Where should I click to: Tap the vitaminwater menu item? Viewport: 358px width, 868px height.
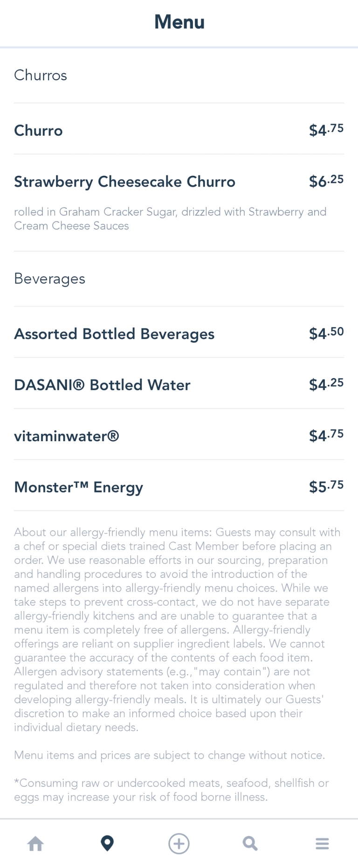tap(67, 436)
